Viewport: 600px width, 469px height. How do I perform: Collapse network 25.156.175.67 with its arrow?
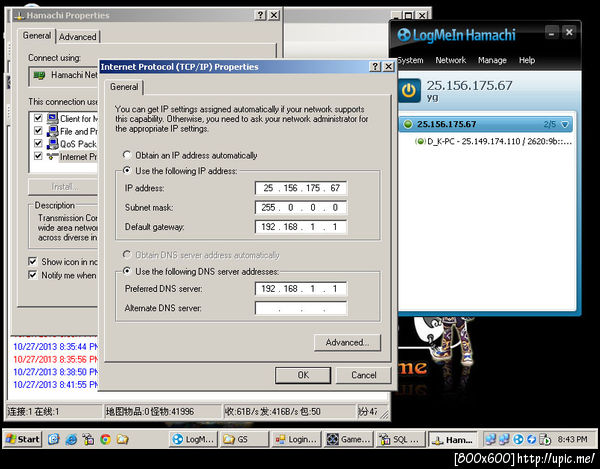pos(565,124)
